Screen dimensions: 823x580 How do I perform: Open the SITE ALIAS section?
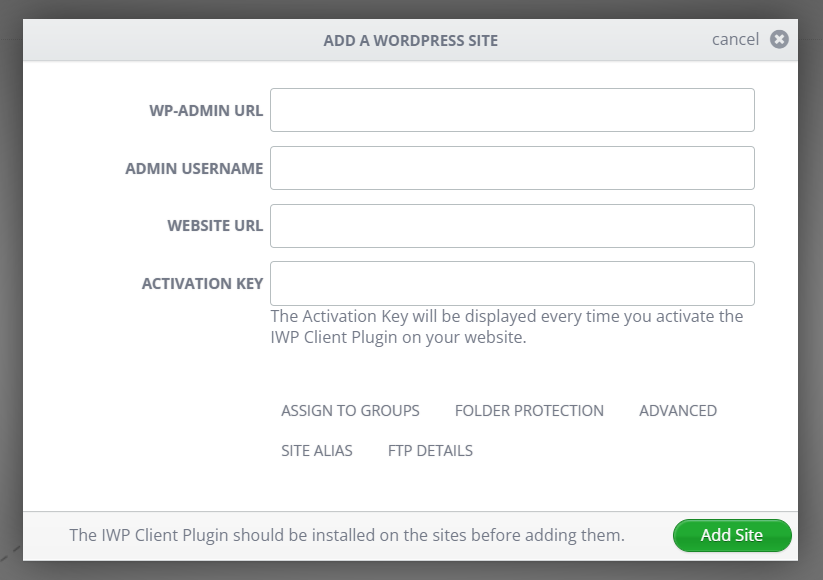[x=315, y=450]
